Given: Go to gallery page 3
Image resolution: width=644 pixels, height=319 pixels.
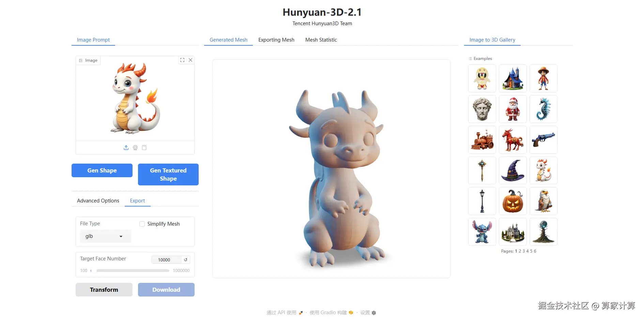Looking at the screenshot, I should [x=524, y=251].
